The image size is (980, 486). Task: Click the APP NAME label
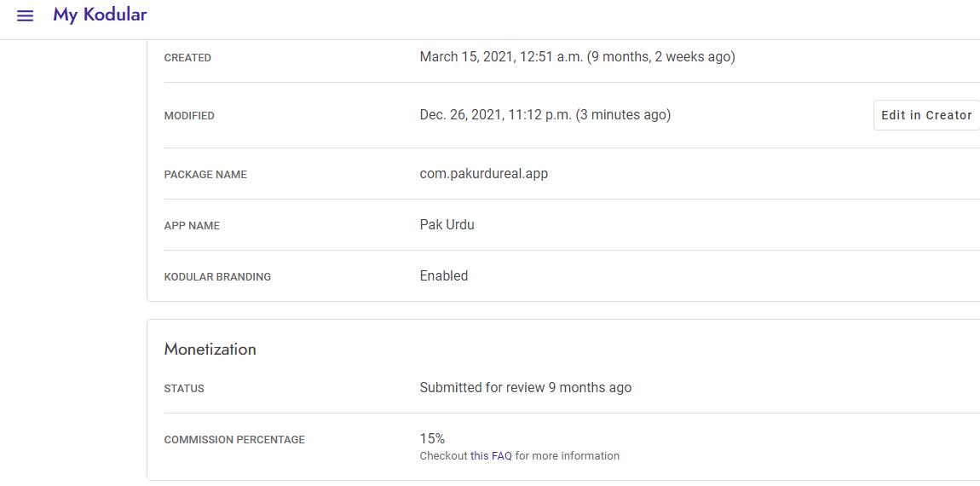pos(192,226)
